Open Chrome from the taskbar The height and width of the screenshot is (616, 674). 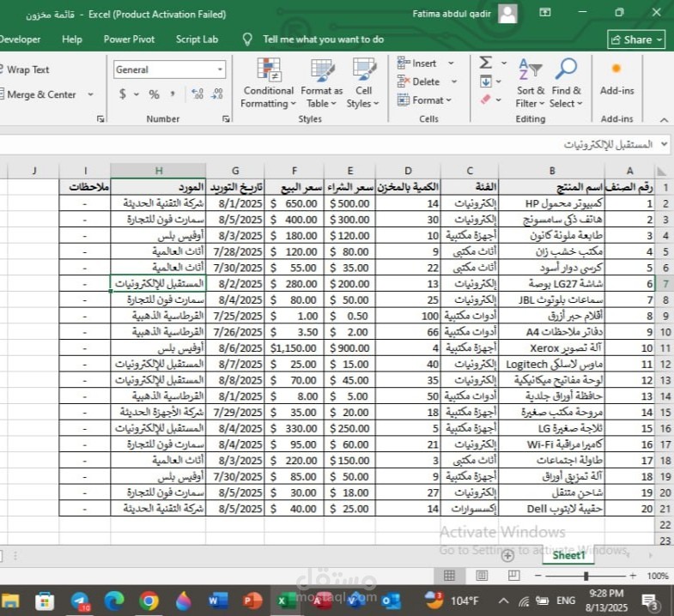149,601
